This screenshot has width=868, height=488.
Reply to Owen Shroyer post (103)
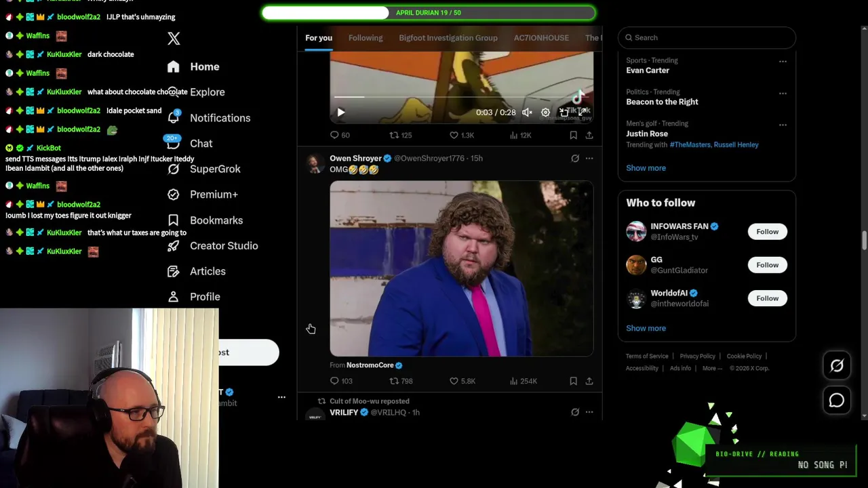point(341,381)
